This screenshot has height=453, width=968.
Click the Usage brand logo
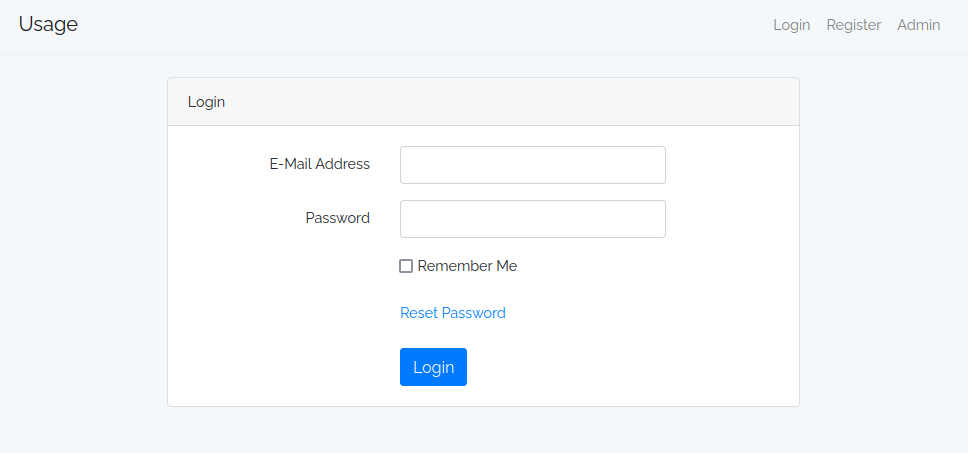[48, 25]
